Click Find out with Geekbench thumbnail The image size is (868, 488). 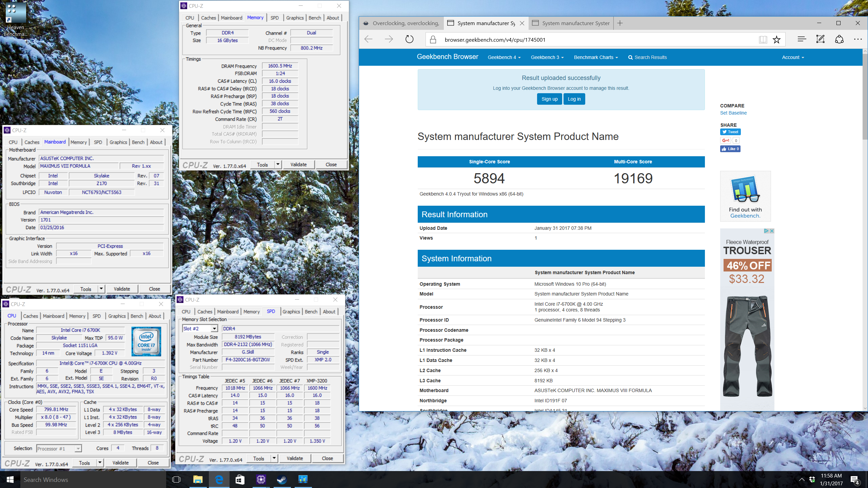click(745, 196)
